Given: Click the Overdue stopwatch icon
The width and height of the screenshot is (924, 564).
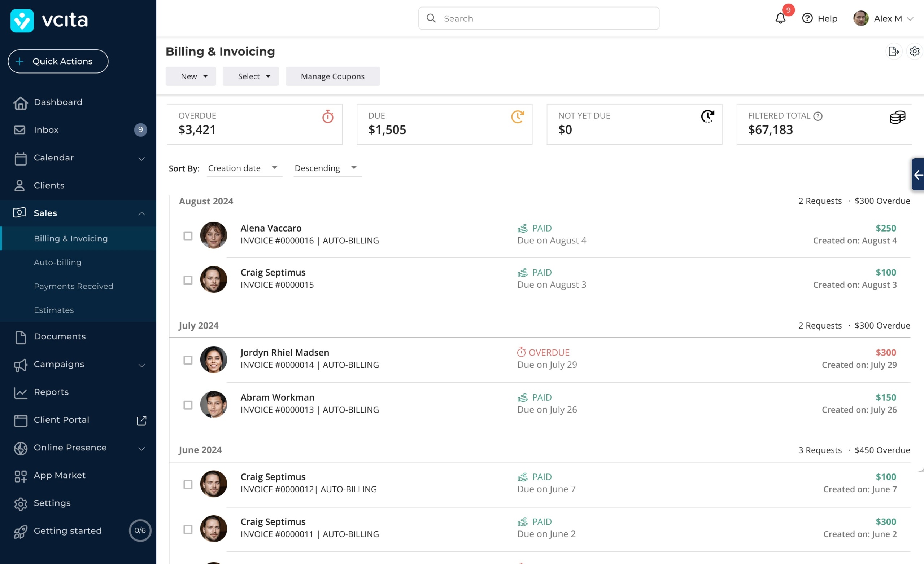Looking at the screenshot, I should [328, 116].
